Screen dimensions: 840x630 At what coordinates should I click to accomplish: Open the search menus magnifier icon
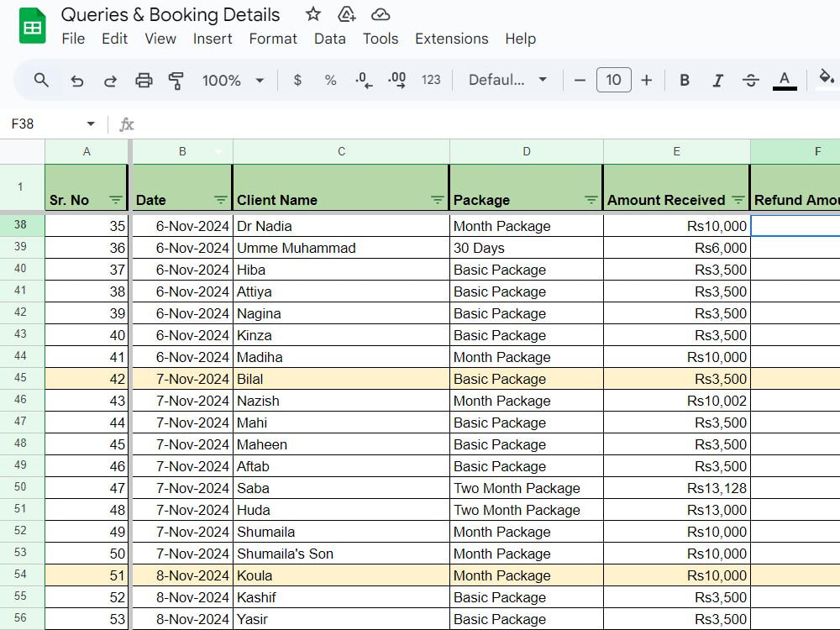41,81
